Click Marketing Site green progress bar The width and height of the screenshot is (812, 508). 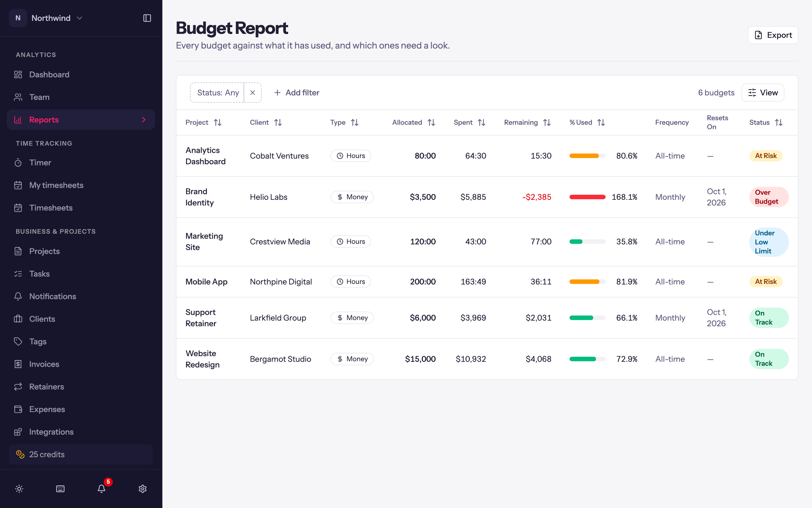tap(587, 242)
